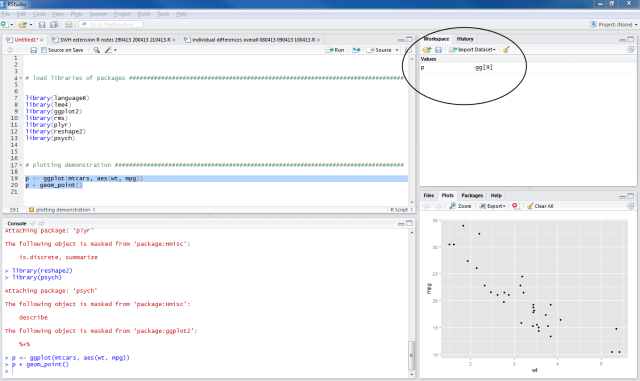Collapse code section at line 4

[20, 78]
